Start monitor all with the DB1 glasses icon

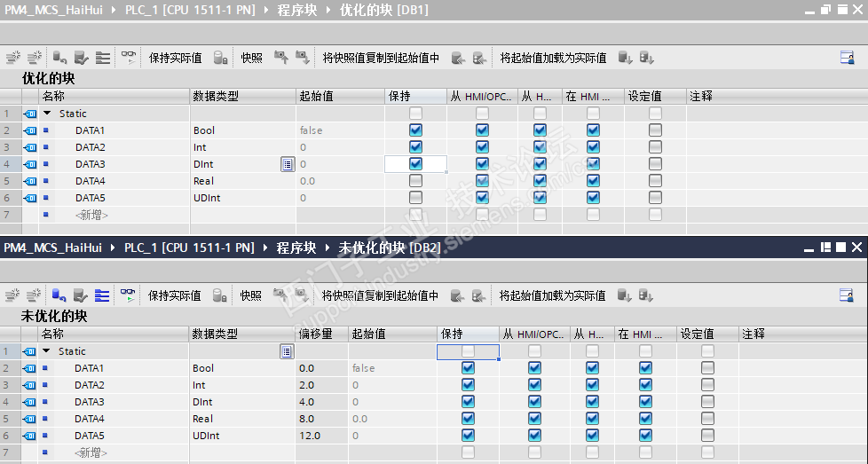(x=129, y=57)
